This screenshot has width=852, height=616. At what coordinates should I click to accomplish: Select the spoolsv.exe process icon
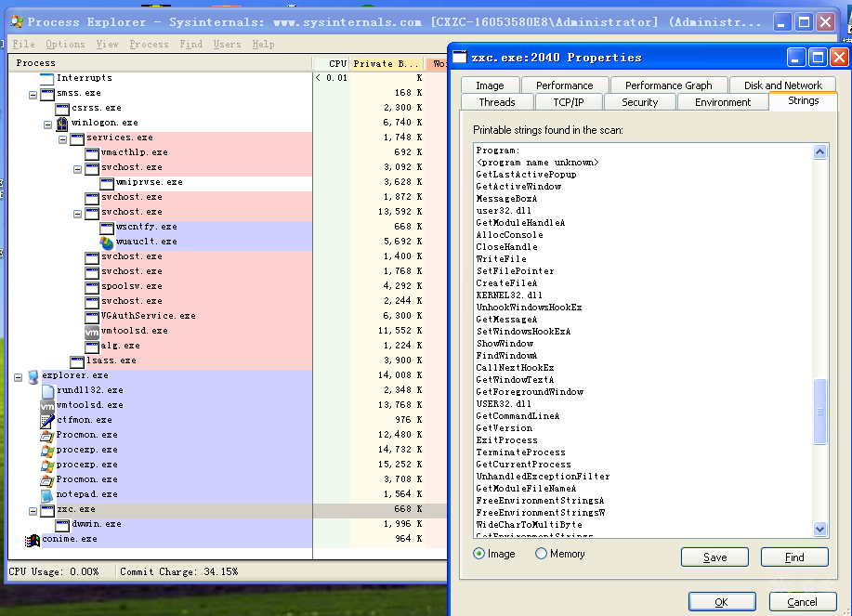(x=92, y=286)
